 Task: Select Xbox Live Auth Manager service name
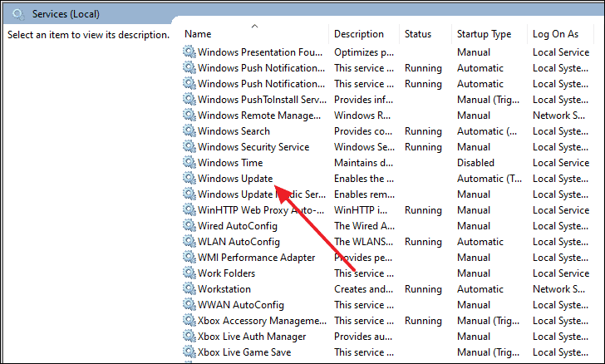point(252,337)
